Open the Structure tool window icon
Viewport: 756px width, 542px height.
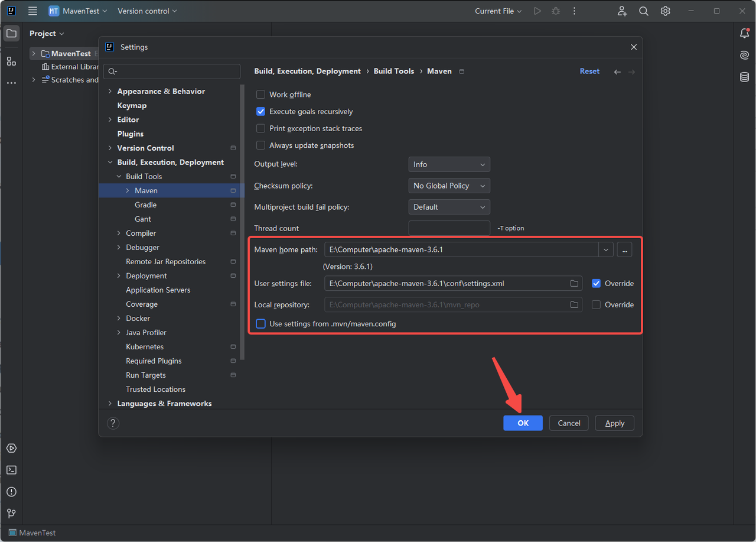click(x=11, y=61)
